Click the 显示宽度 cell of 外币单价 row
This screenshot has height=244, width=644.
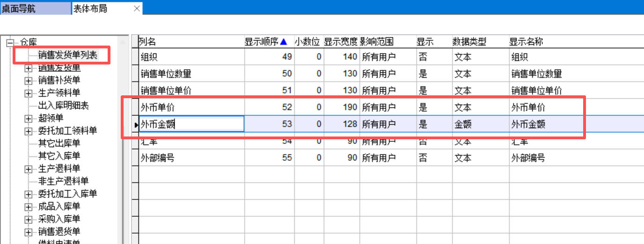pyautogui.click(x=341, y=108)
